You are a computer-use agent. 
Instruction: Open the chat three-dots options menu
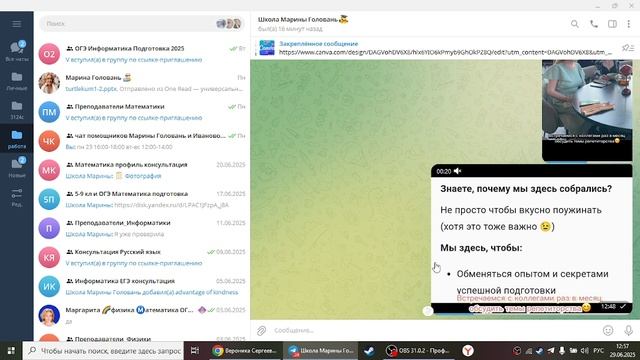tap(629, 24)
